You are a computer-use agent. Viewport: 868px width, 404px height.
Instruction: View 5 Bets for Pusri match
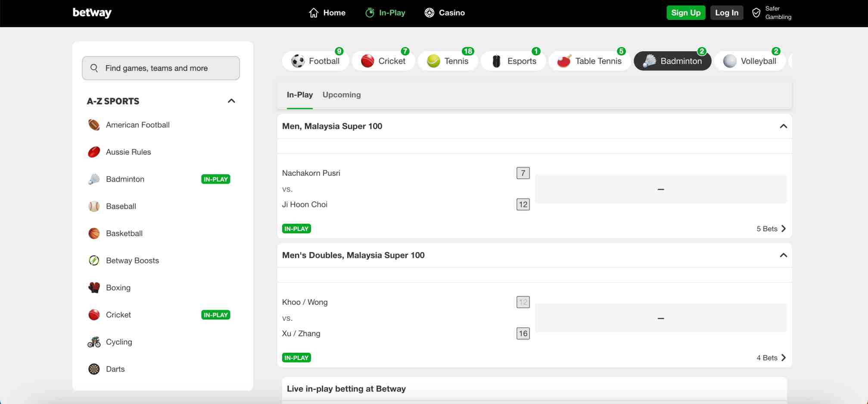click(771, 229)
